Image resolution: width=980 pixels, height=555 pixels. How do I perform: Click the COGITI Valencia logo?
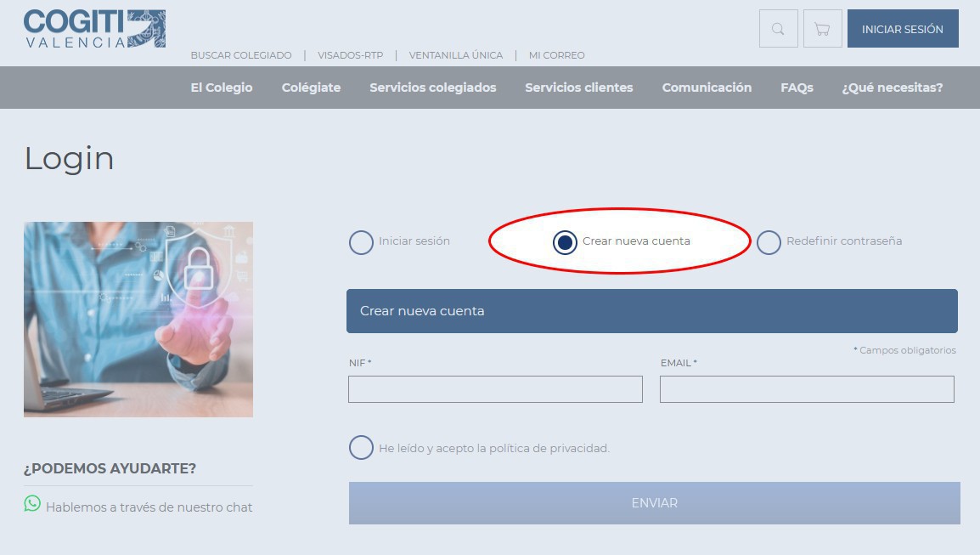94,29
